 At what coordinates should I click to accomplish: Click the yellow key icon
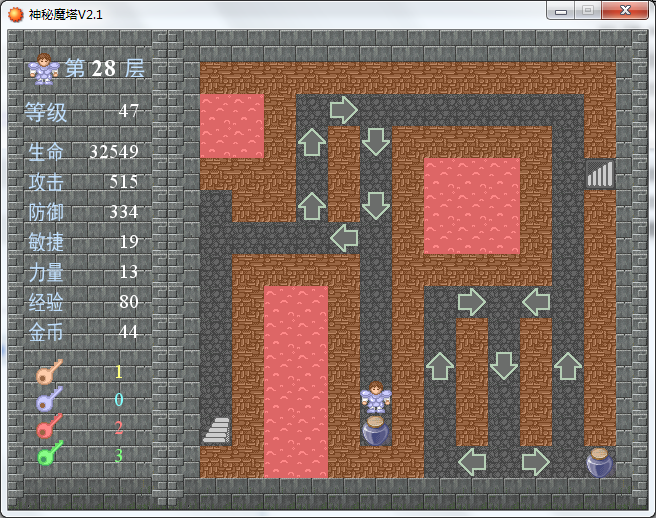pyautogui.click(x=49, y=372)
